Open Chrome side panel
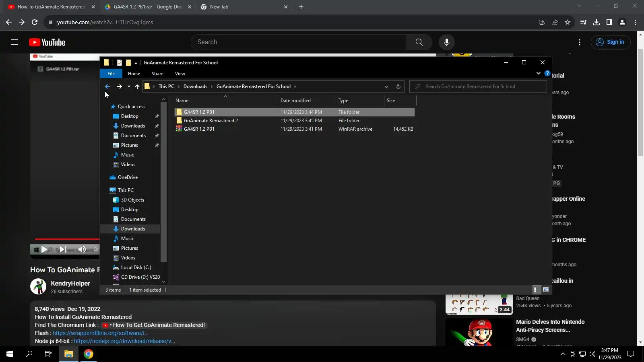 (609, 22)
